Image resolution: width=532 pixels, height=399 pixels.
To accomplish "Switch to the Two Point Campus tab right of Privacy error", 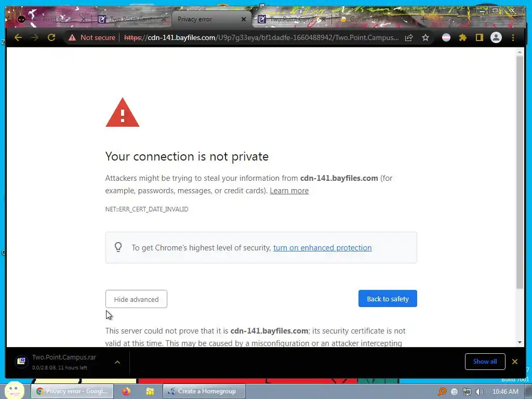I will (291, 19).
